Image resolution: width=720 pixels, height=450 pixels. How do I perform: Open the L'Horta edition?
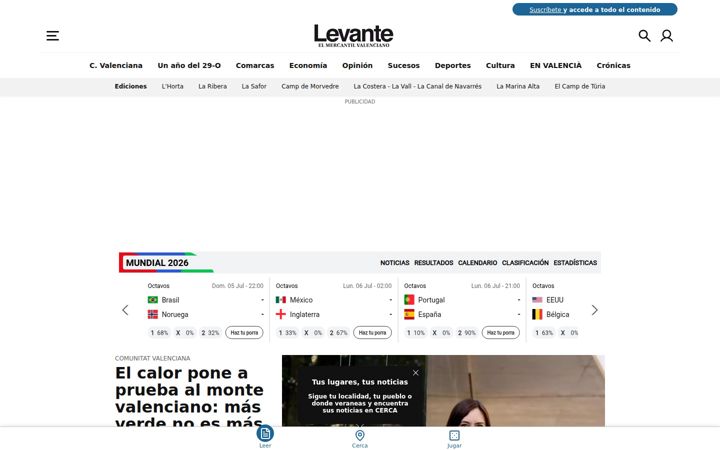[x=172, y=86]
